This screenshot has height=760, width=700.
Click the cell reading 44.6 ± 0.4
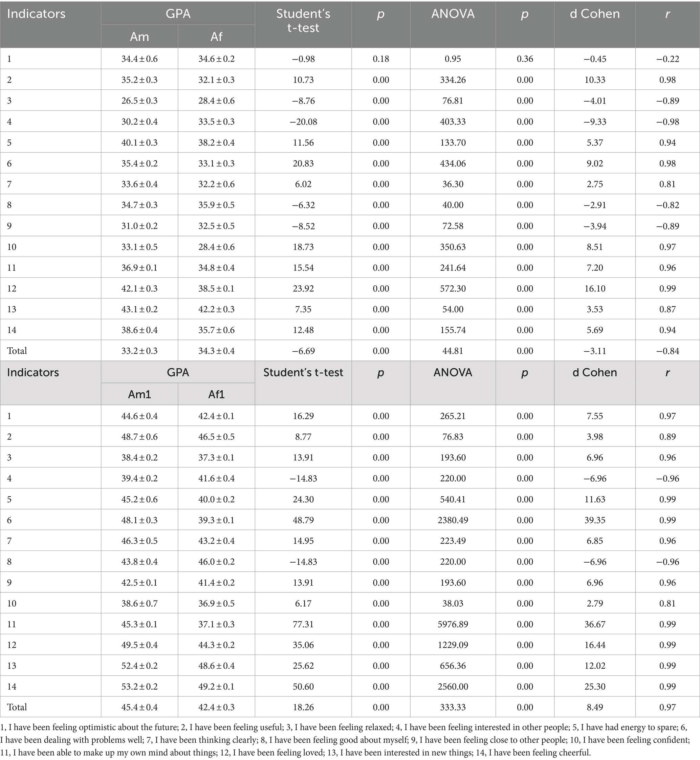[x=139, y=416]
